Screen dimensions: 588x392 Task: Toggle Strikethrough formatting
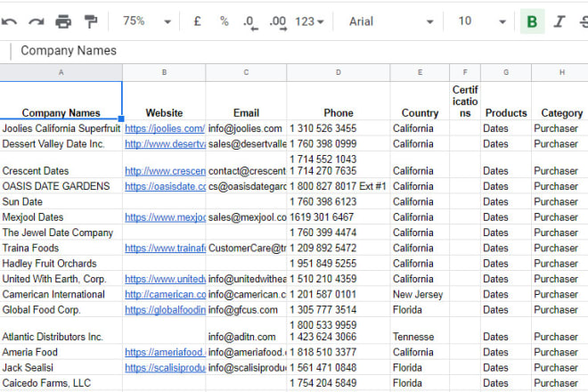pyautogui.click(x=584, y=21)
